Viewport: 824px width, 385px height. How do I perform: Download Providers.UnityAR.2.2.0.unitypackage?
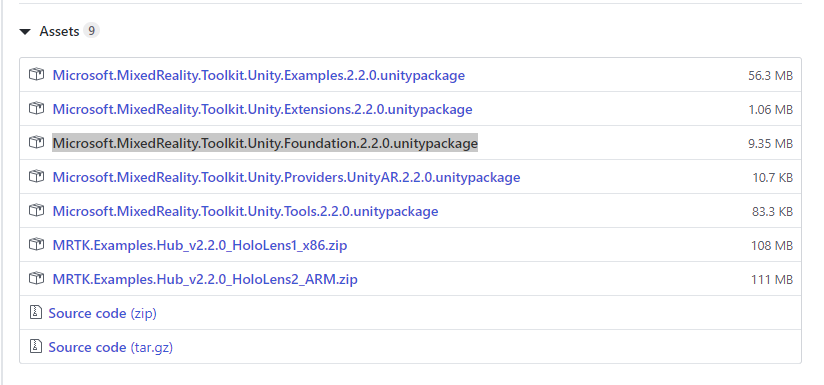286,177
